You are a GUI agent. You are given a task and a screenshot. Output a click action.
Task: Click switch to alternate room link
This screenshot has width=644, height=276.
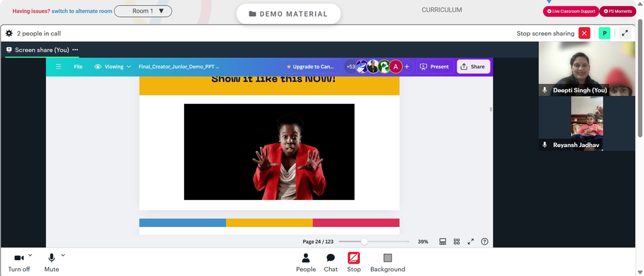tap(82, 11)
